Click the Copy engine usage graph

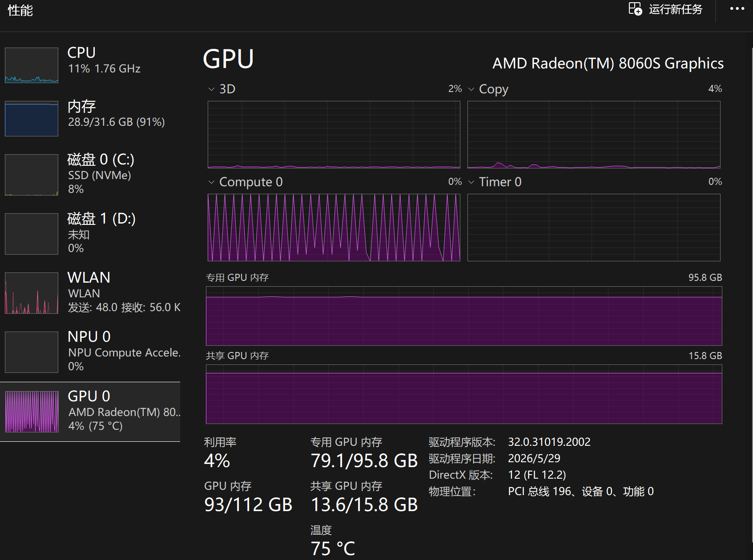[x=594, y=135]
